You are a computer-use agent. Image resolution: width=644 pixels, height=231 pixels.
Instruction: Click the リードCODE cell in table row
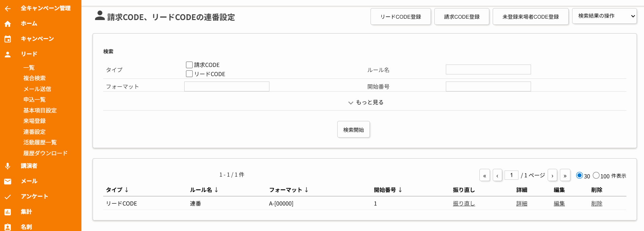point(121,203)
